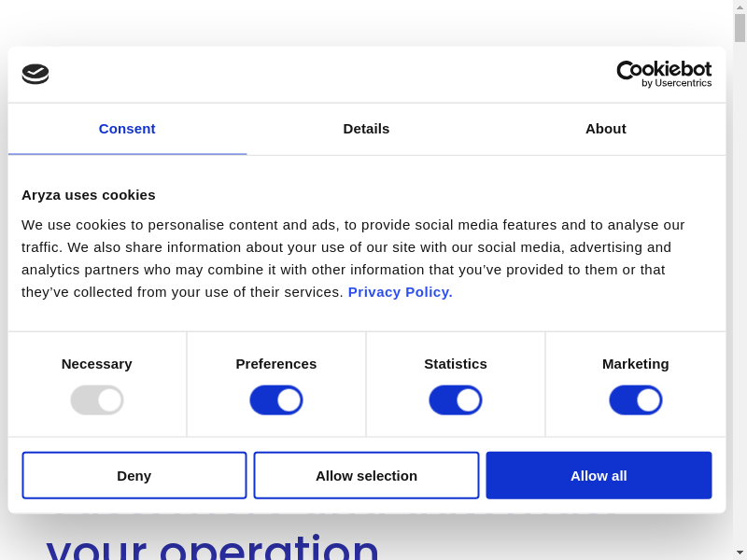Disable the Preferences cookies switch

tap(276, 400)
